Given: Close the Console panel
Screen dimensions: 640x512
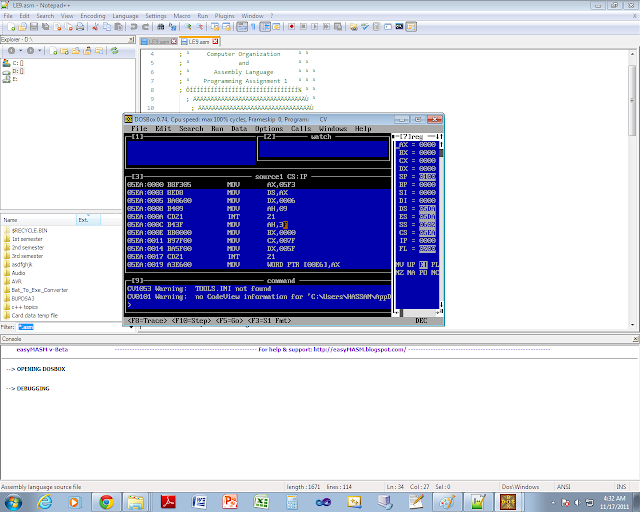Looking at the screenshot, I should click(636, 339).
